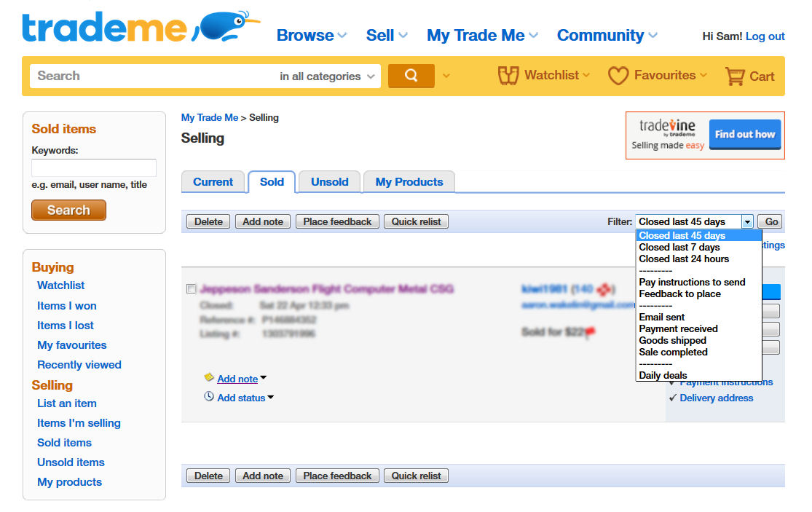Click the Quick relist button

coord(416,221)
